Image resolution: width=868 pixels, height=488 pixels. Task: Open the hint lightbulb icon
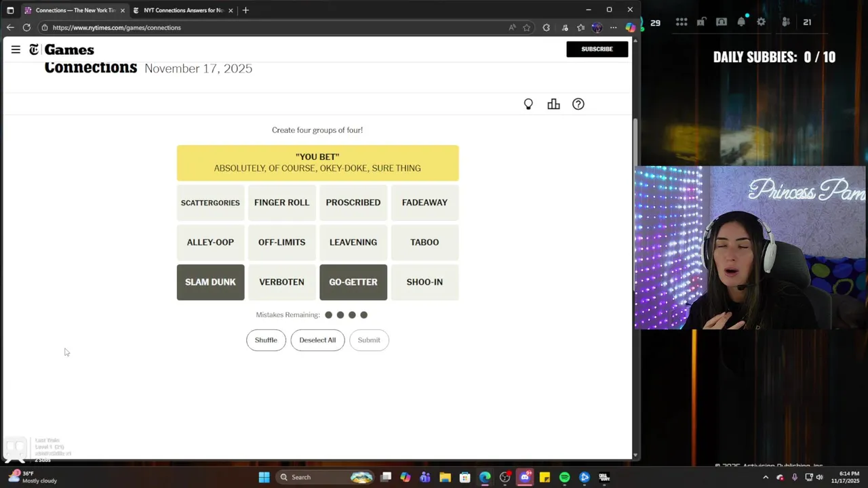[528, 104]
